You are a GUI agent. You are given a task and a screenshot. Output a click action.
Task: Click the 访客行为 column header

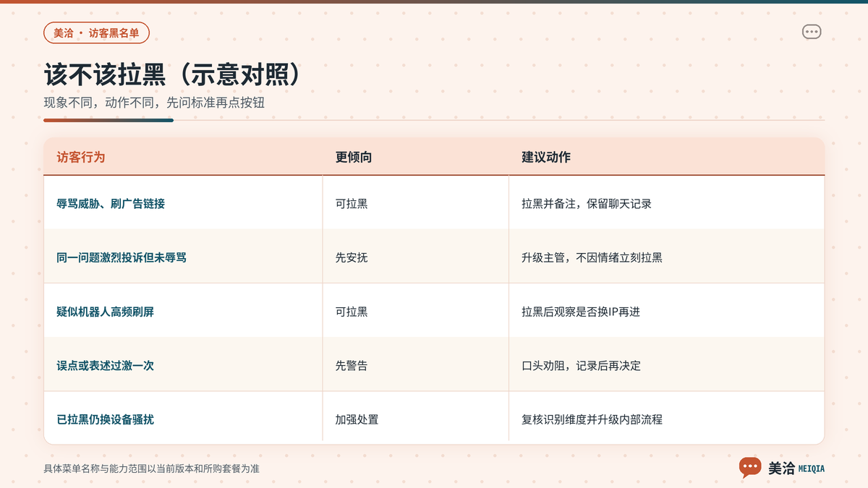click(x=80, y=157)
